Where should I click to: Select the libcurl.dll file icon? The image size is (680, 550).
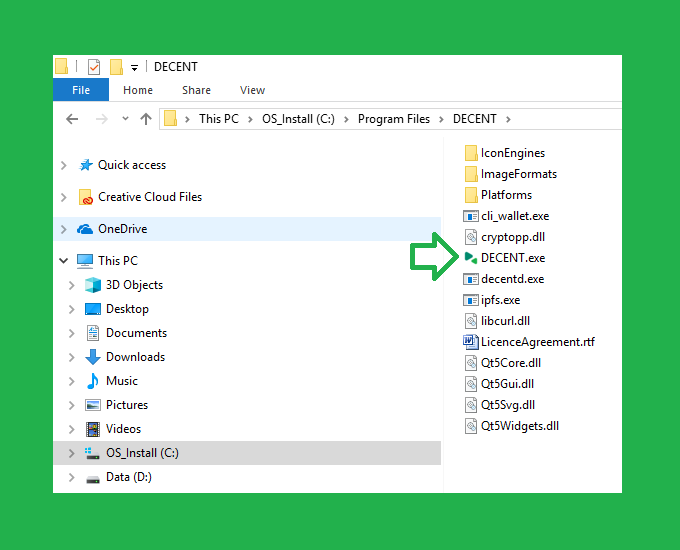coord(471,321)
